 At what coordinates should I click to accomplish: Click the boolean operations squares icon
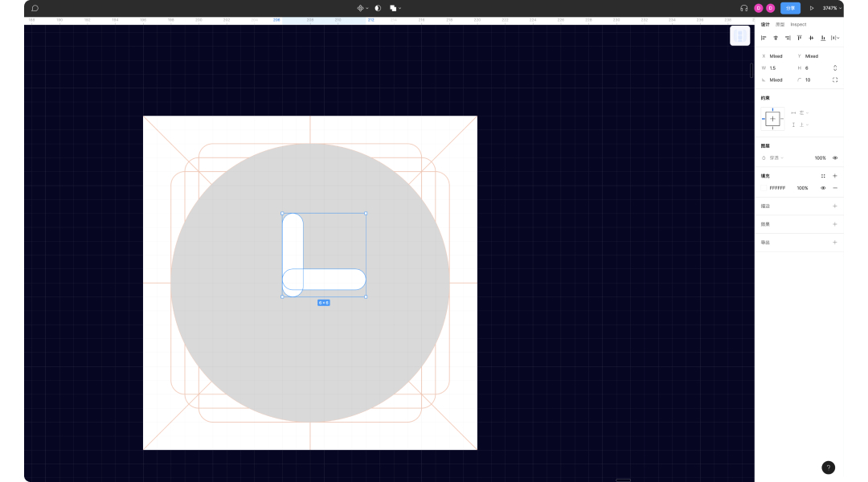click(x=393, y=8)
